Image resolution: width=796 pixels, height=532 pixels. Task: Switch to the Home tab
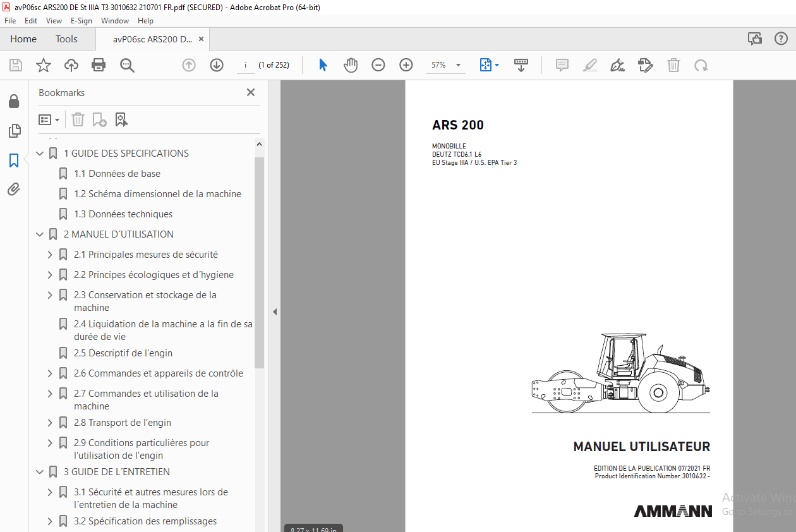[x=23, y=39]
